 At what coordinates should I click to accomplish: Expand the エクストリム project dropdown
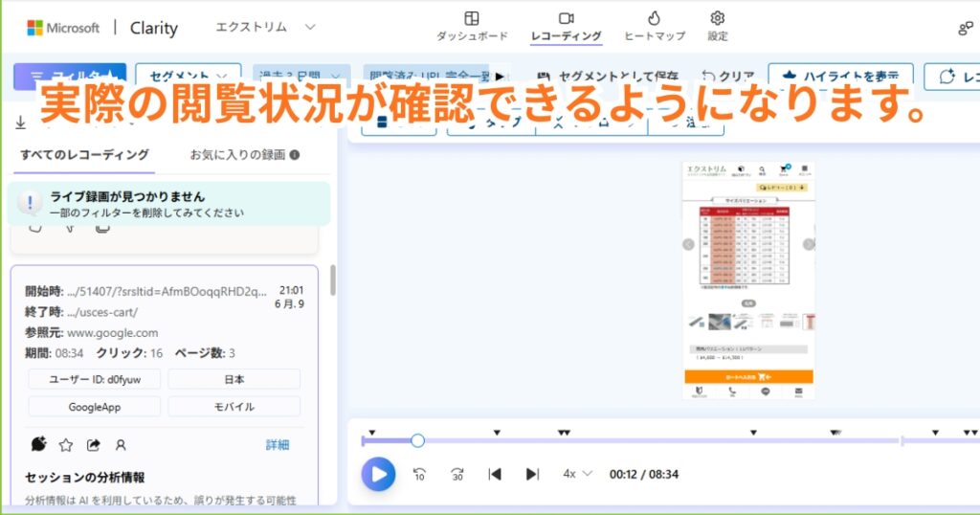click(265, 27)
